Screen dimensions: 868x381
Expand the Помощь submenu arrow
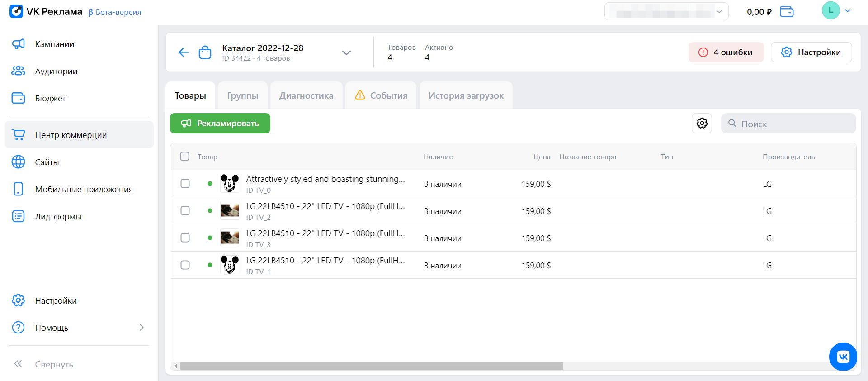click(x=142, y=327)
